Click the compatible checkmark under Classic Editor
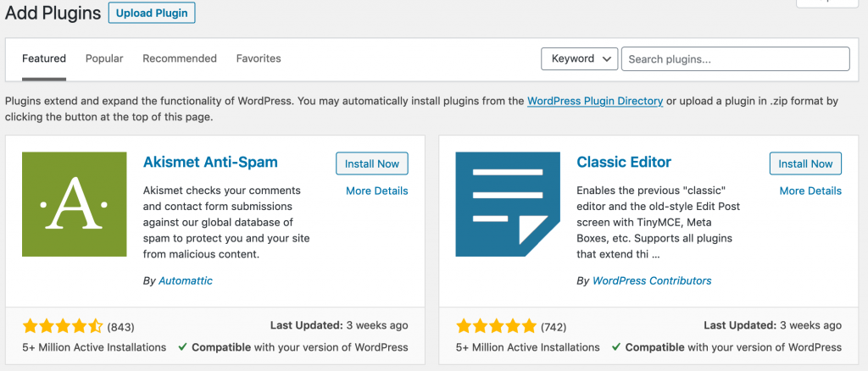The height and width of the screenshot is (371, 868). click(x=616, y=348)
